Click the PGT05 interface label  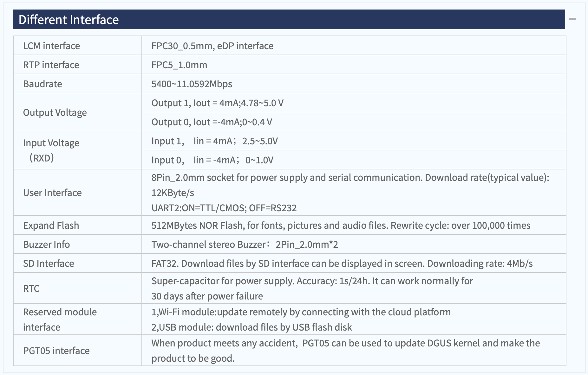56,351
